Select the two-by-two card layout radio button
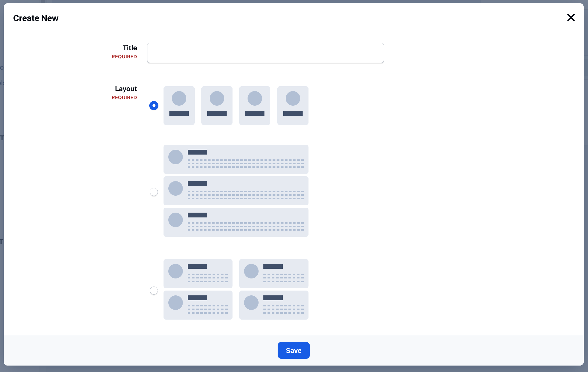588x372 pixels. coord(154,291)
